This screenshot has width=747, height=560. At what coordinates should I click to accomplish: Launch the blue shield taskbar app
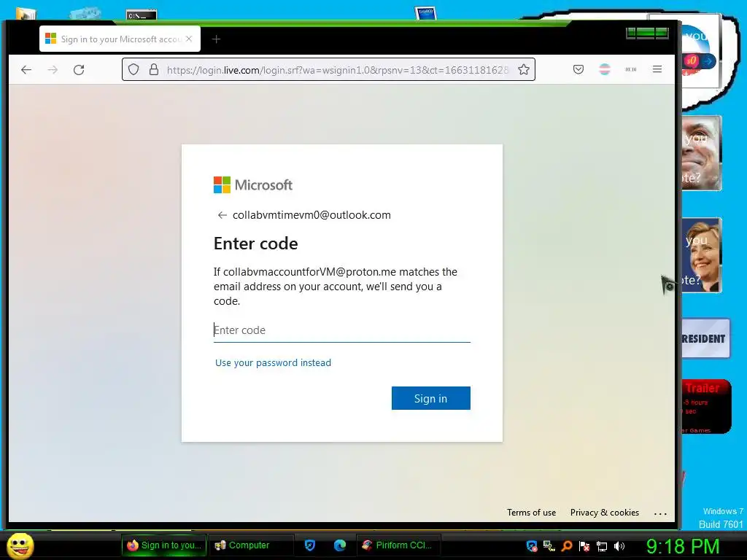310,545
